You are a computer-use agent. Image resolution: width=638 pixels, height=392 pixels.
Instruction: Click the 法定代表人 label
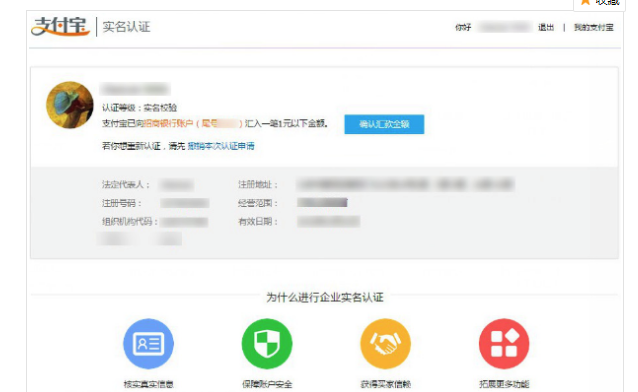pos(126,185)
